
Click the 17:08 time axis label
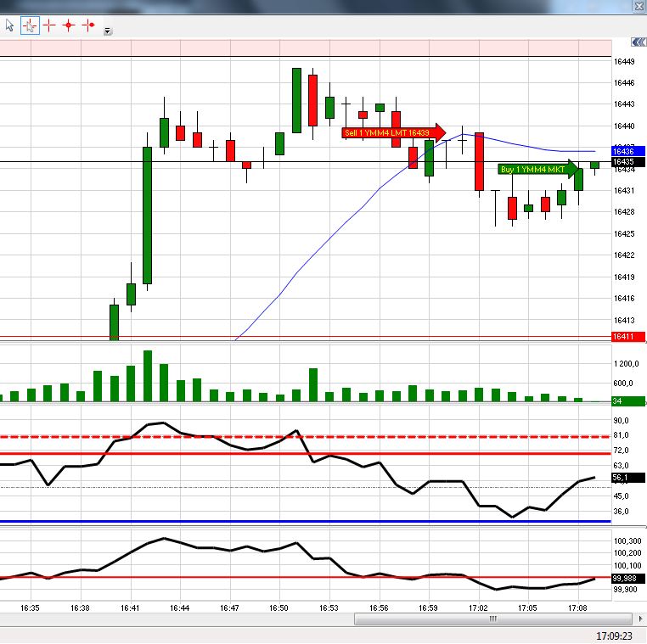pyautogui.click(x=577, y=608)
